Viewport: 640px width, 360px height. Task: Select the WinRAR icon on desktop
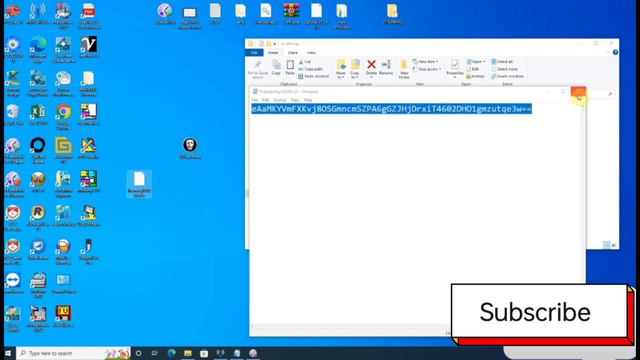[x=291, y=14]
